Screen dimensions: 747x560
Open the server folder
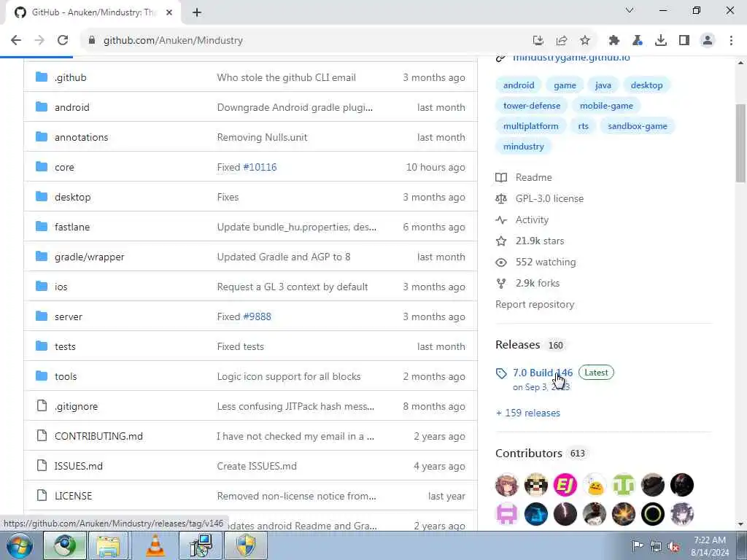(68, 316)
